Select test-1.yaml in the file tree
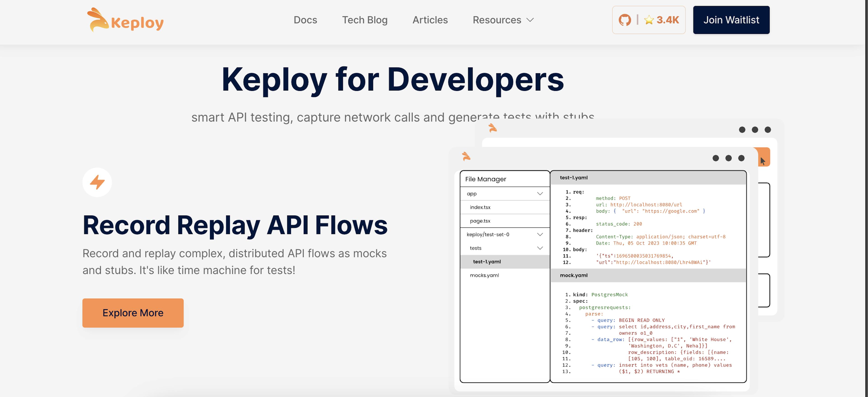The image size is (868, 397). pos(505,262)
